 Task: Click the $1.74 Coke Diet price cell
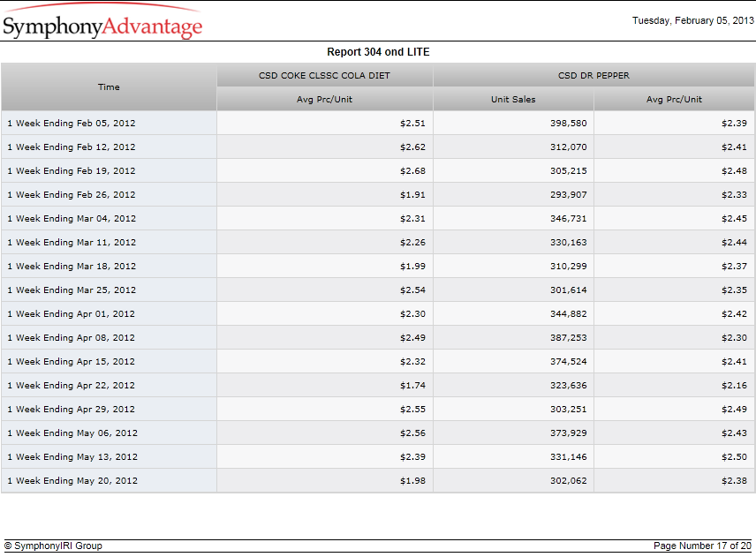[324, 386]
